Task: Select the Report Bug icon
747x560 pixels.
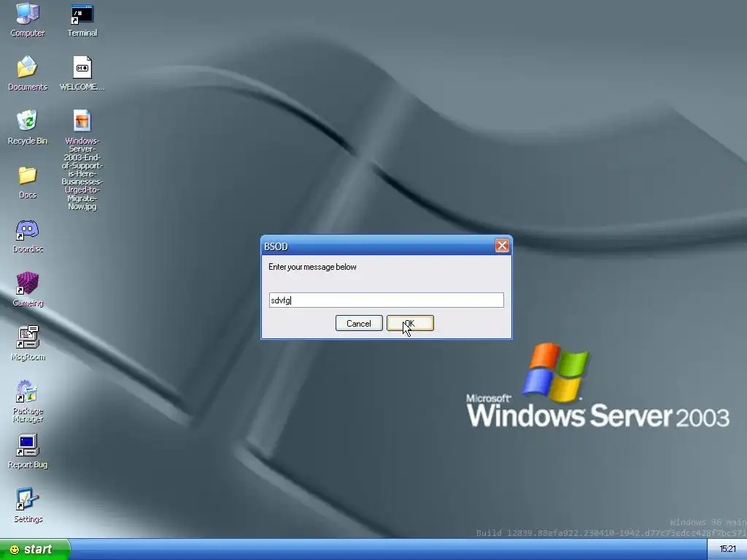Action: coord(28,451)
